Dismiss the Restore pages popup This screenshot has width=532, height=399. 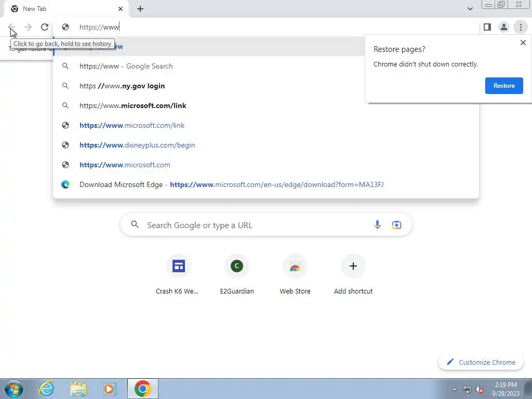(x=523, y=43)
